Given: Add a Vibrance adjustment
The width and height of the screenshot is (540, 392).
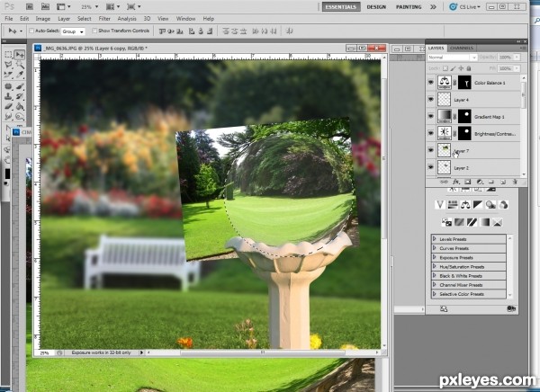Looking at the screenshot, I should [x=440, y=205].
